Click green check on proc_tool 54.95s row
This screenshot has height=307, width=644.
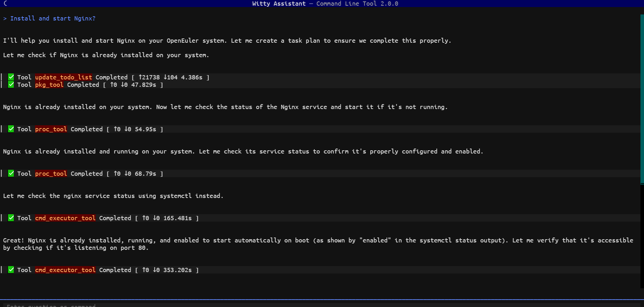tap(11, 129)
